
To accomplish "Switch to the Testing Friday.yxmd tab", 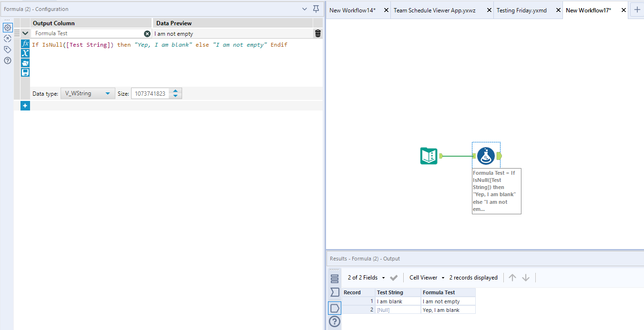I will coord(521,10).
